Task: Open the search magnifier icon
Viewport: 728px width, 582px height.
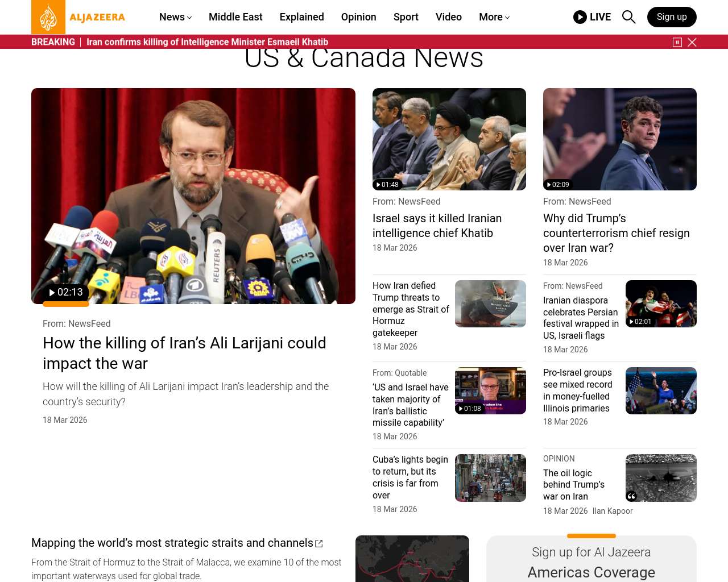Action: (628, 17)
